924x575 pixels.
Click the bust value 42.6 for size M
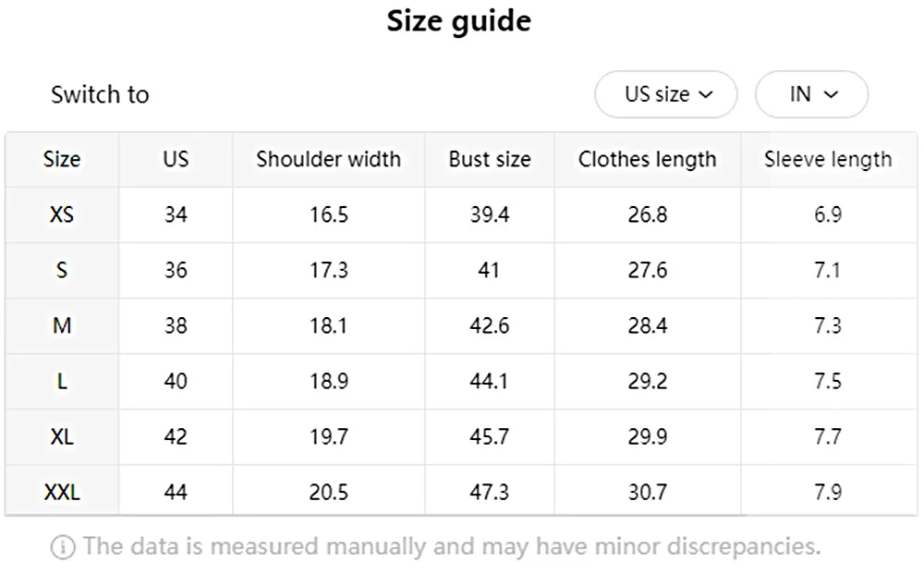490,325
